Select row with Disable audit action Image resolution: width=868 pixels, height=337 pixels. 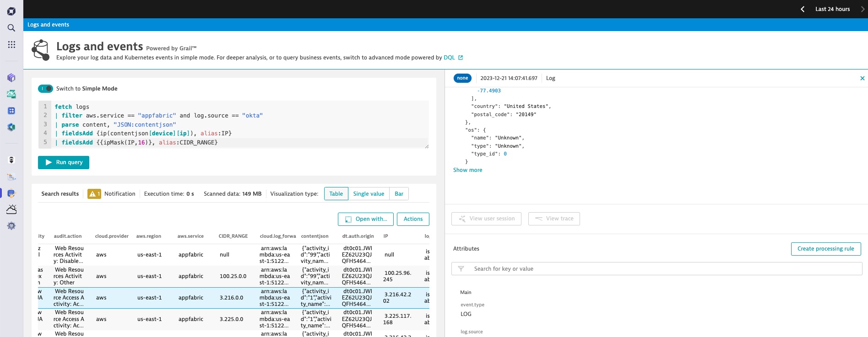click(x=233, y=255)
